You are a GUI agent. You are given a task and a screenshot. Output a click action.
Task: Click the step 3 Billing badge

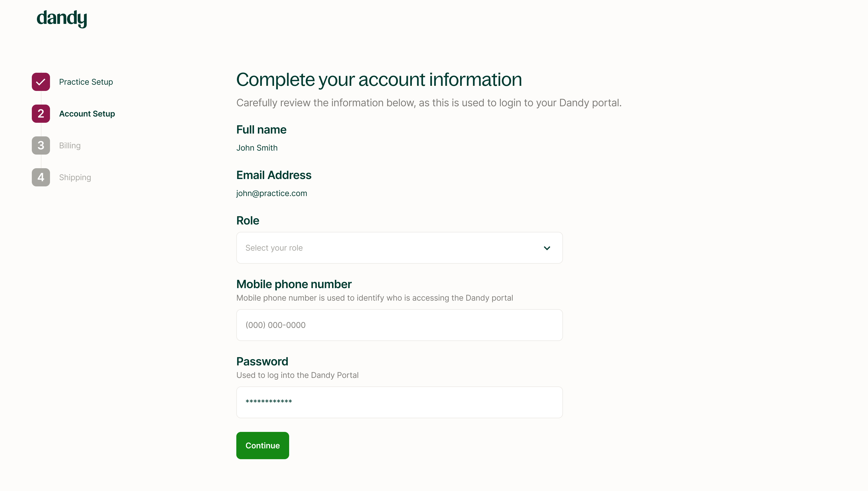point(41,145)
